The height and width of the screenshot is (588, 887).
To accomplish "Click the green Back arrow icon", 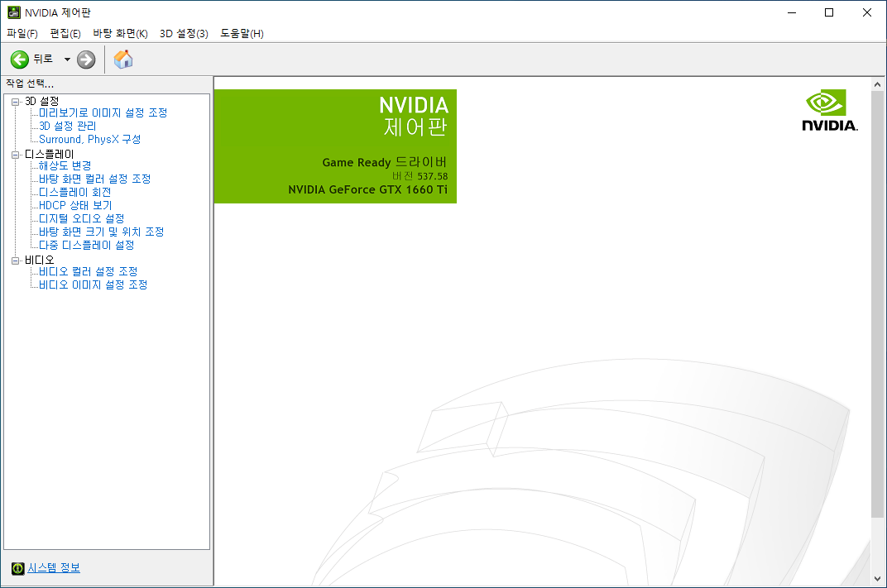I will pyautogui.click(x=20, y=60).
